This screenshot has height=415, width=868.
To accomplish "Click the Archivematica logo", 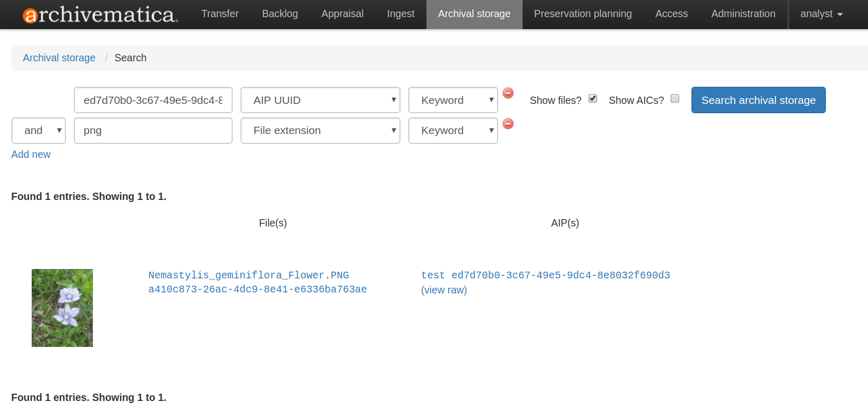I will [100, 15].
